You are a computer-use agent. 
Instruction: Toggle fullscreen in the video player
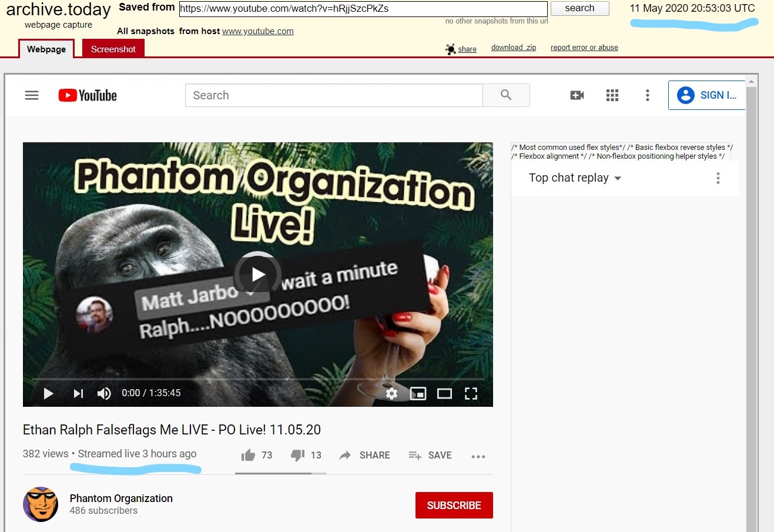471,393
